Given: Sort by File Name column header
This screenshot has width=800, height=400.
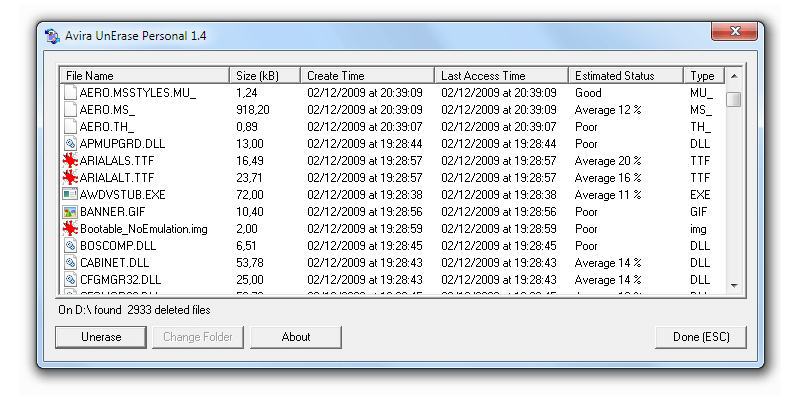Looking at the screenshot, I should click(x=145, y=76).
